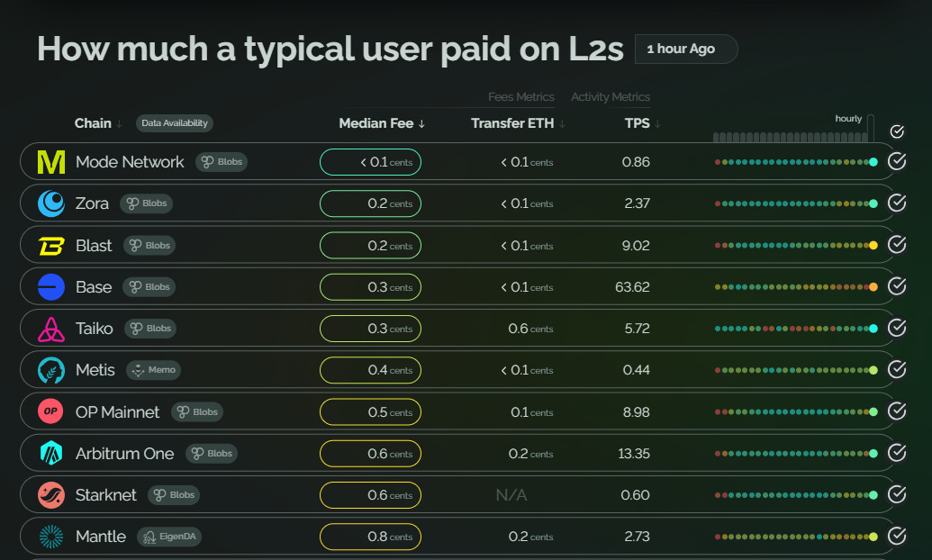Click the Blobs badge next to Zora
932x560 pixels.
[x=146, y=203]
